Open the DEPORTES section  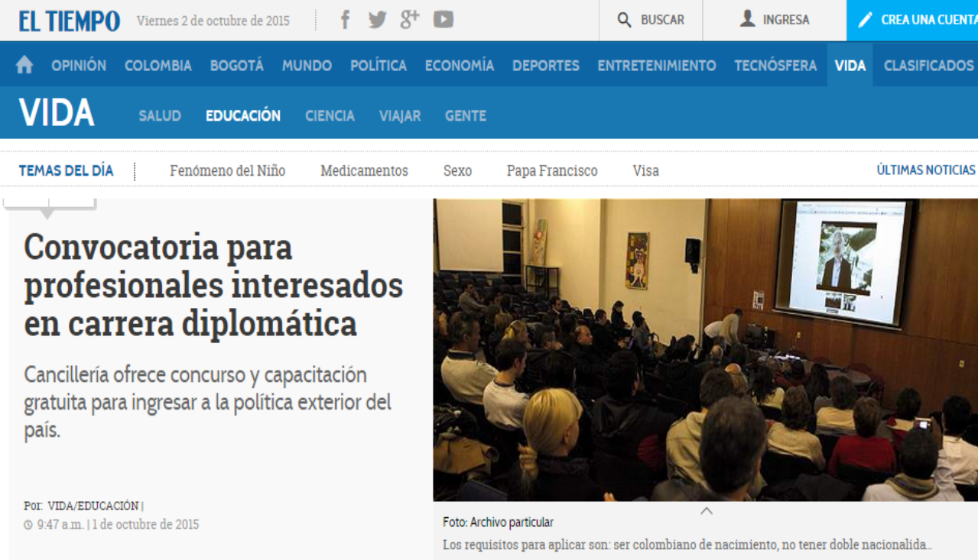546,66
